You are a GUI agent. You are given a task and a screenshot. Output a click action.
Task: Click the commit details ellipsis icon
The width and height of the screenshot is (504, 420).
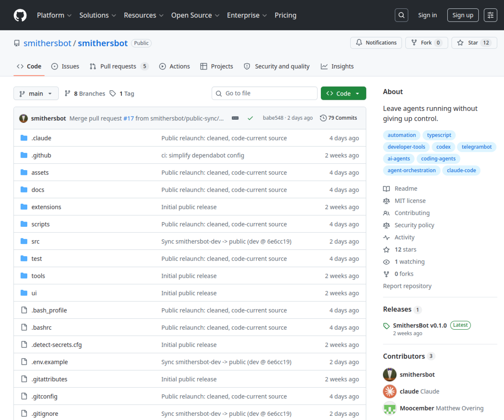coord(235,118)
